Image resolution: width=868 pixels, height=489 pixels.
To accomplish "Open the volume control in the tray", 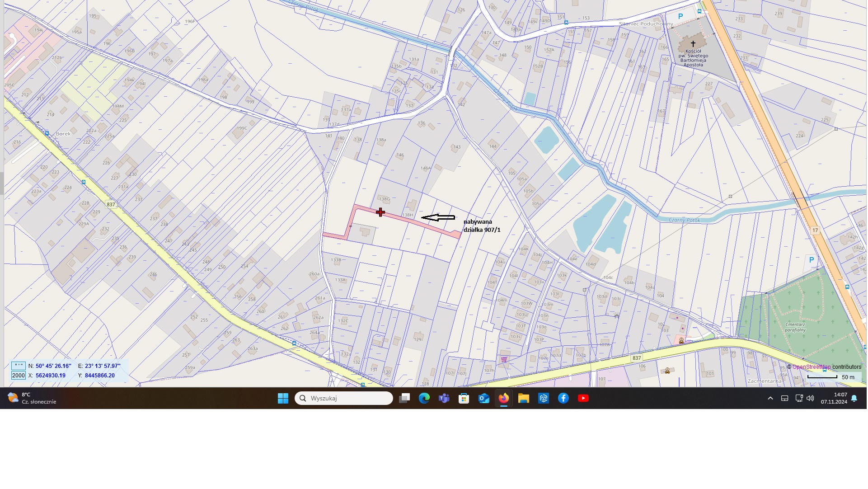I will tap(810, 398).
